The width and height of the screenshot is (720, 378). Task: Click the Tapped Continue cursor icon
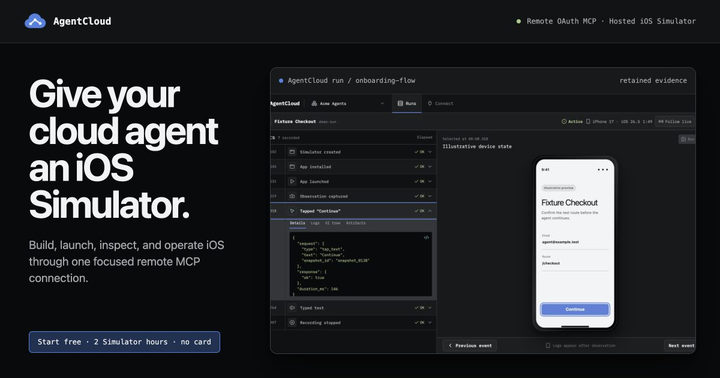point(292,211)
